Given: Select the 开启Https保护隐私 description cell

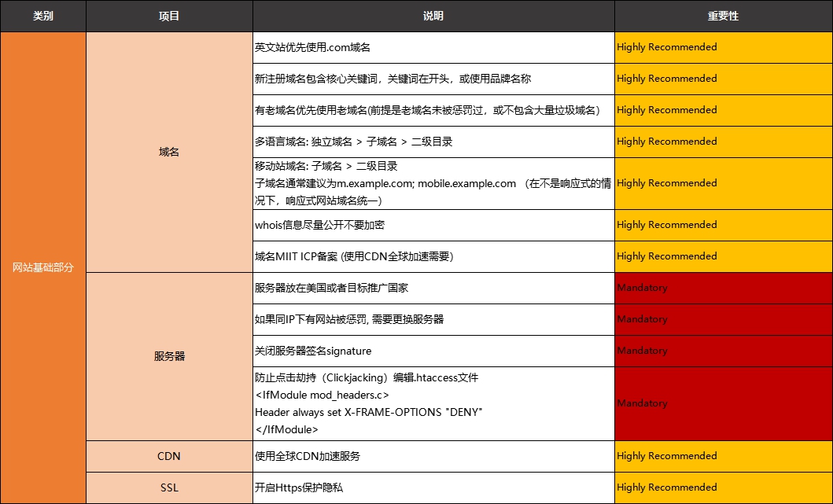Looking at the screenshot, I should tap(433, 487).
